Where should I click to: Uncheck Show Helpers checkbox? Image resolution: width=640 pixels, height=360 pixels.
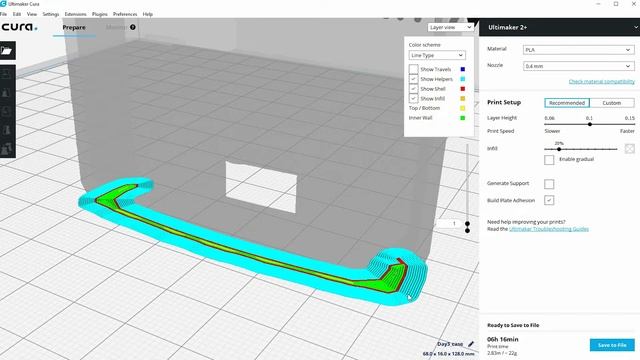click(x=413, y=79)
